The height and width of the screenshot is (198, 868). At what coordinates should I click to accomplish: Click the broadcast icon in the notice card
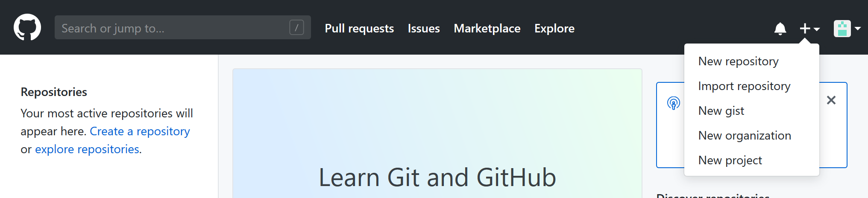pyautogui.click(x=673, y=103)
